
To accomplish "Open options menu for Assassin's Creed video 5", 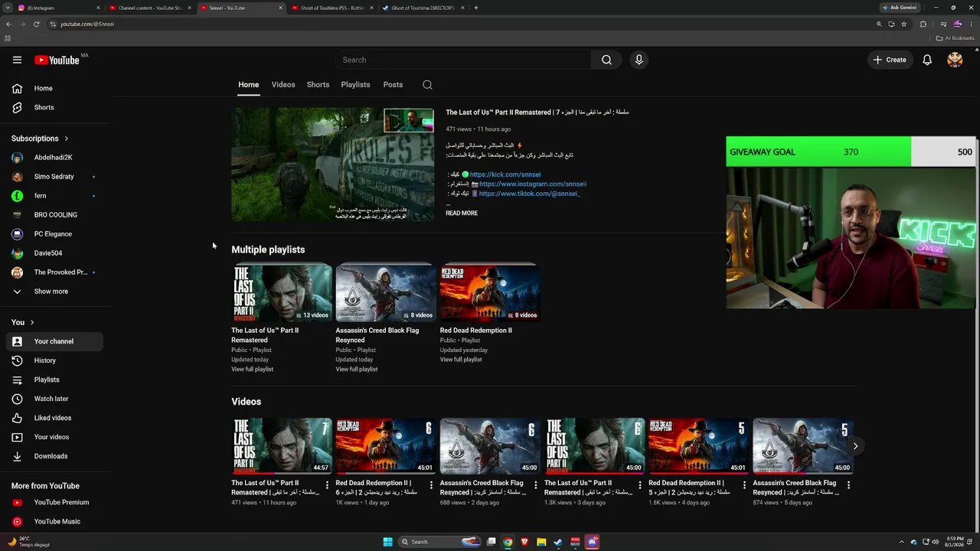I will point(848,485).
